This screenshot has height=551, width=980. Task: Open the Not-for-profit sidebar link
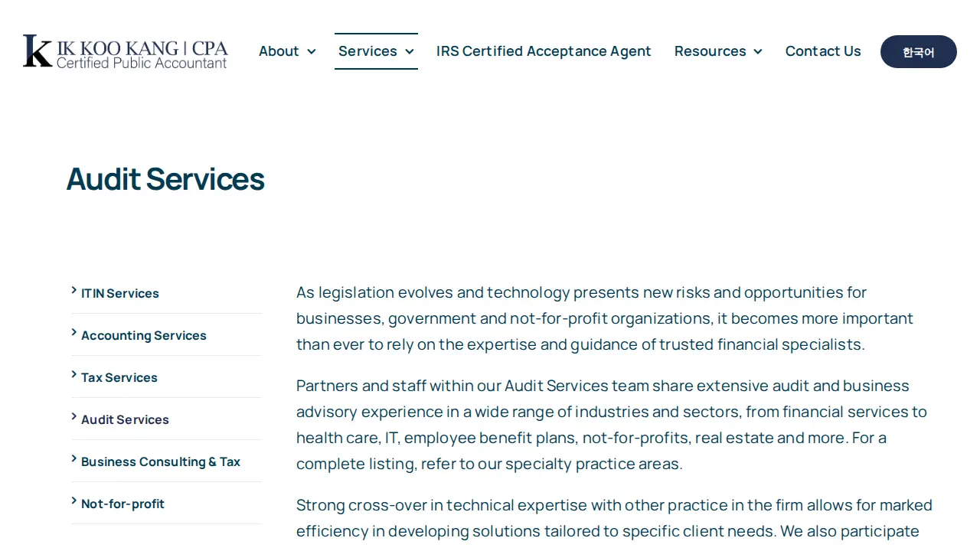point(122,504)
